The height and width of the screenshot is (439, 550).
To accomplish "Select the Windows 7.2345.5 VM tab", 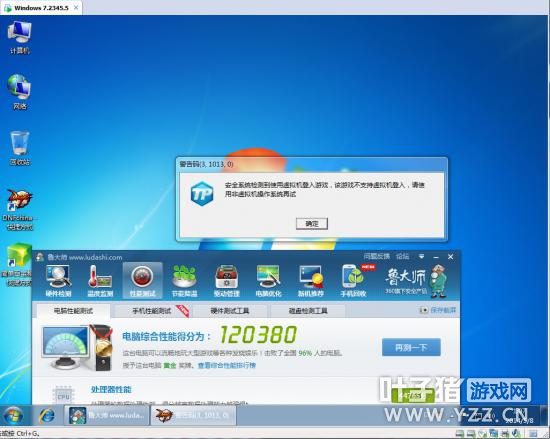I will (41, 8).
